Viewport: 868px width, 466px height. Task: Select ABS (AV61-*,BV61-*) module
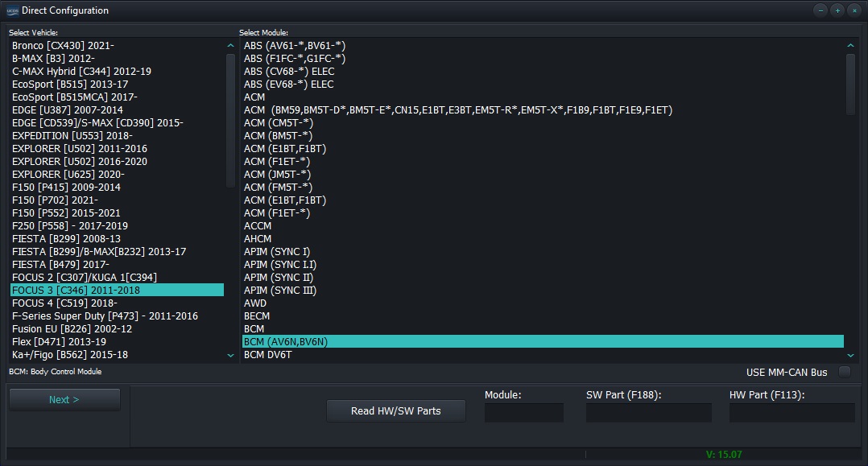[x=543, y=45]
